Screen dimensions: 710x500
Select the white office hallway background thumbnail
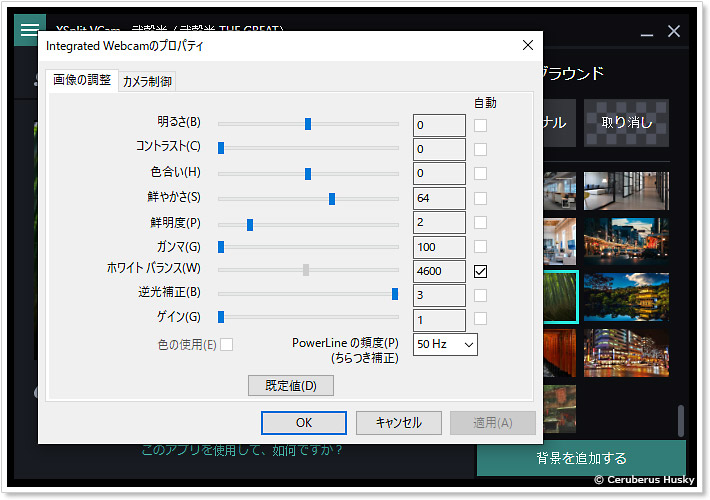(626, 191)
